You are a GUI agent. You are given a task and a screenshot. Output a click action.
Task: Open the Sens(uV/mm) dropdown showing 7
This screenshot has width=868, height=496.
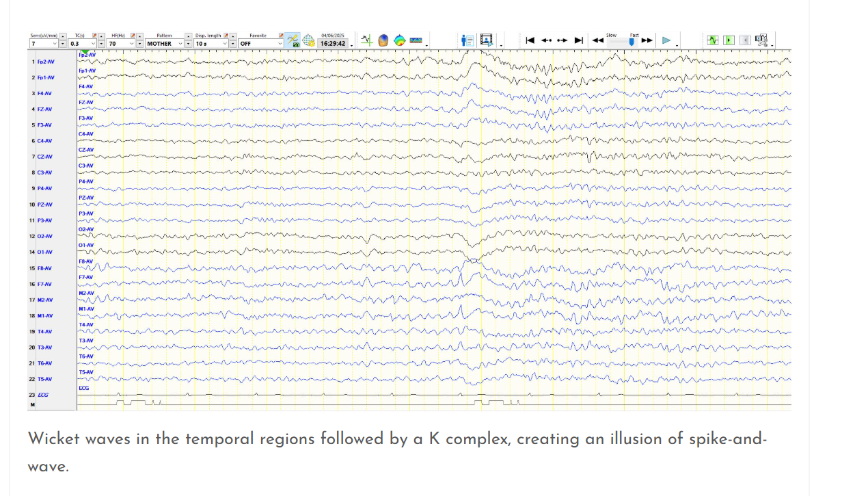coord(44,44)
